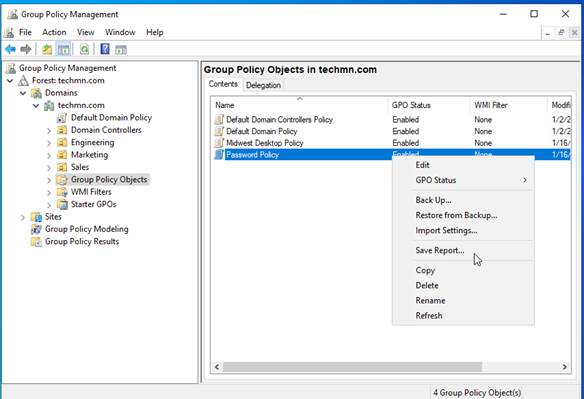Open the View menu

86,32
